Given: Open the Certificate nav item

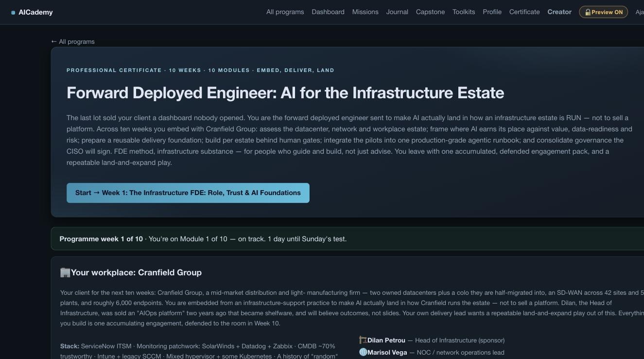Looking at the screenshot, I should click(x=524, y=12).
